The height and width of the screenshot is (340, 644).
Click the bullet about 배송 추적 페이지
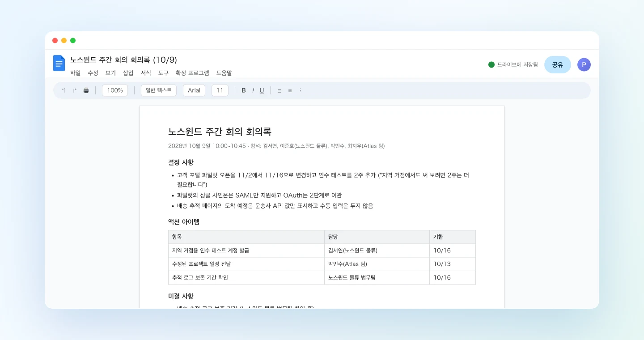(275, 206)
